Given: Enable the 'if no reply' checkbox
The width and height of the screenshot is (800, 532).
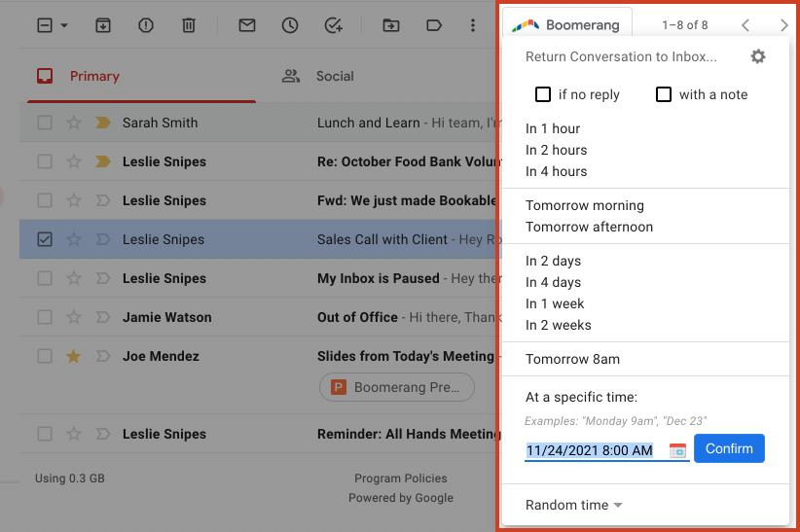Looking at the screenshot, I should (543, 94).
